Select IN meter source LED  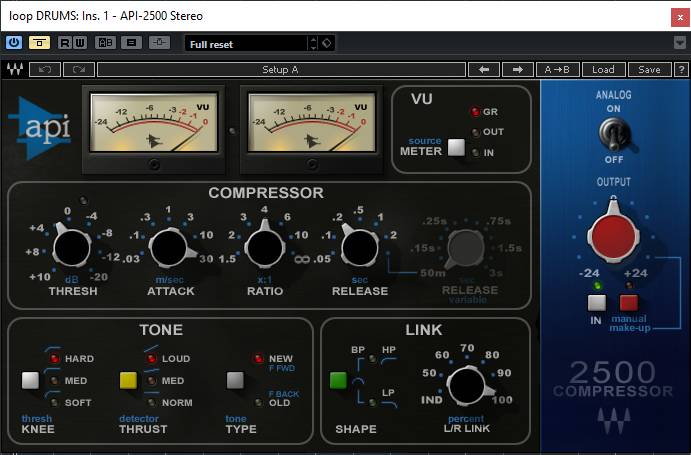coord(476,153)
